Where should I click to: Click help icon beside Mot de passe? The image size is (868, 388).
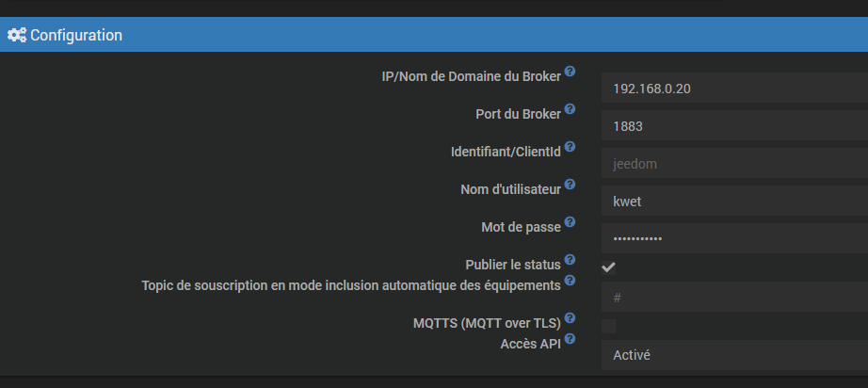click(570, 222)
